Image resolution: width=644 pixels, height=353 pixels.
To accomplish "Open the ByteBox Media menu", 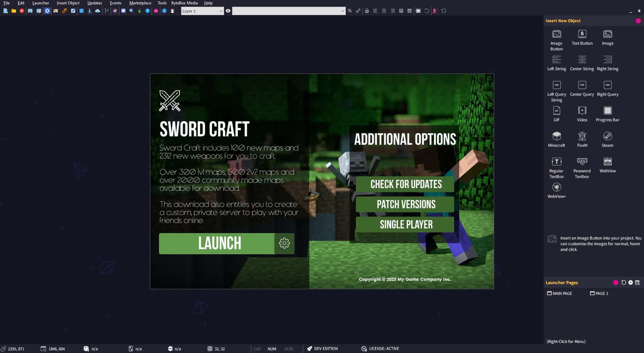I will click(x=185, y=3).
